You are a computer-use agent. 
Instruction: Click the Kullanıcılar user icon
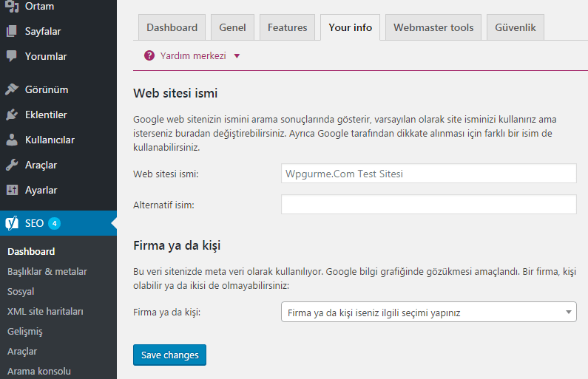tap(12, 140)
